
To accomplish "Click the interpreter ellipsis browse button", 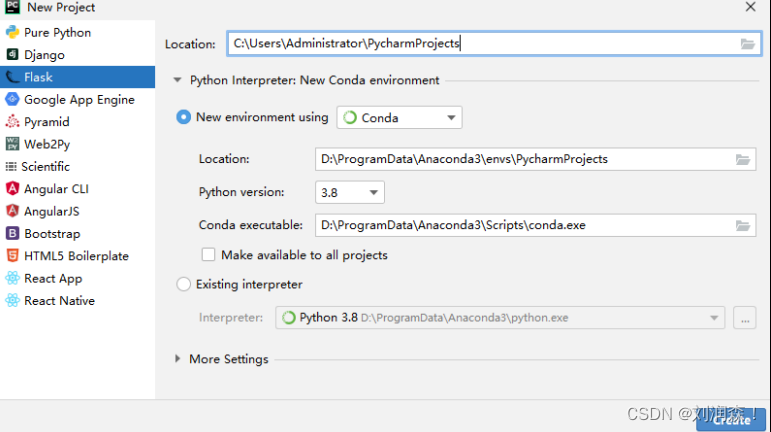I will (x=744, y=317).
